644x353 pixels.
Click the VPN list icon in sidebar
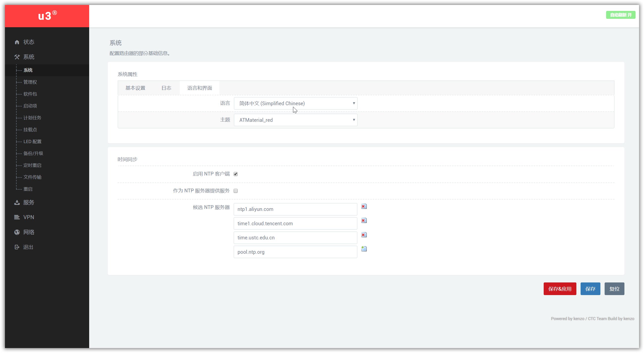(x=17, y=217)
